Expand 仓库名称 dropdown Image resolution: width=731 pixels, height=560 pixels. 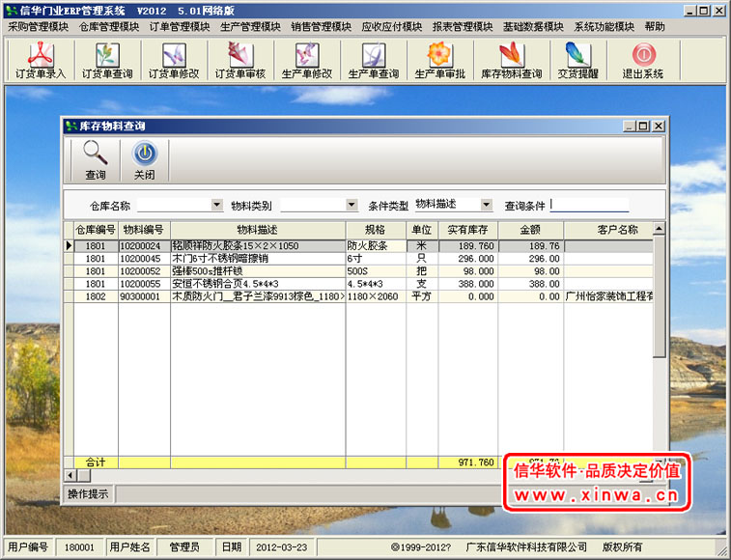[x=216, y=205]
